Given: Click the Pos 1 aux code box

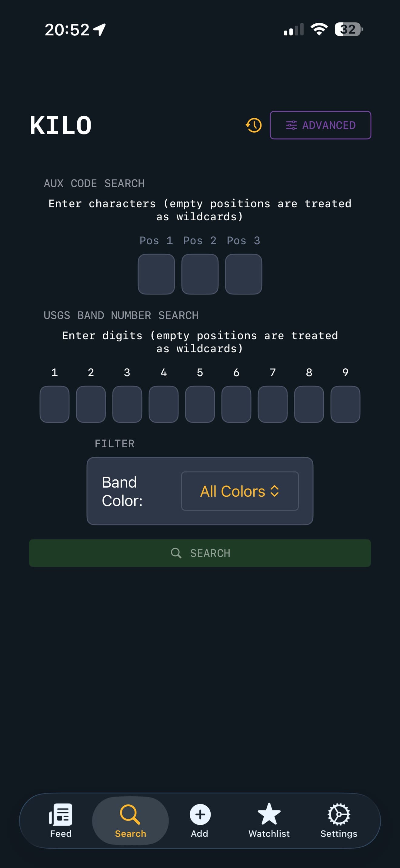Looking at the screenshot, I should (156, 274).
